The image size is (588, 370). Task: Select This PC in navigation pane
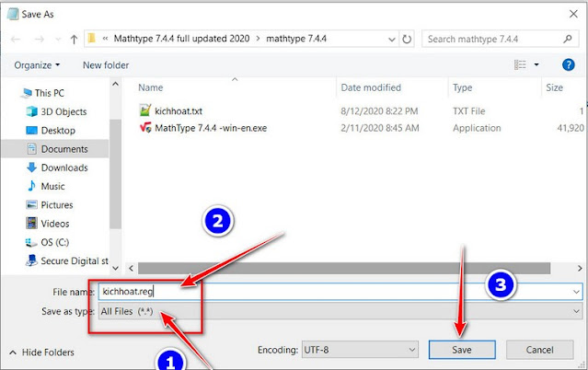[x=50, y=93]
